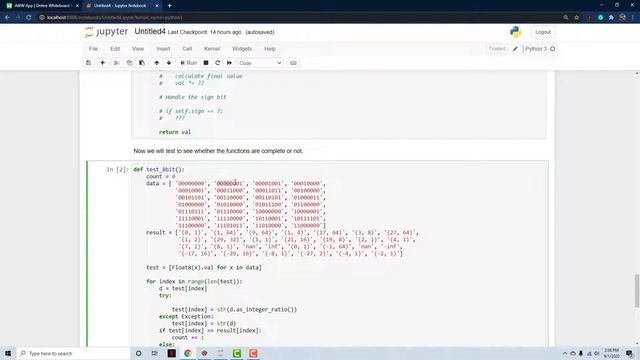
Task: Click the Python logo in the header
Action: (x=516, y=32)
